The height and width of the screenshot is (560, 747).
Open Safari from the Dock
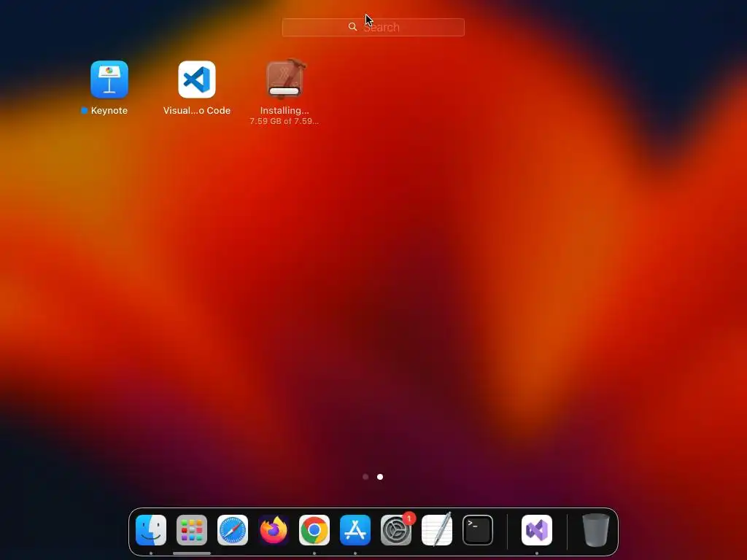[233, 530]
